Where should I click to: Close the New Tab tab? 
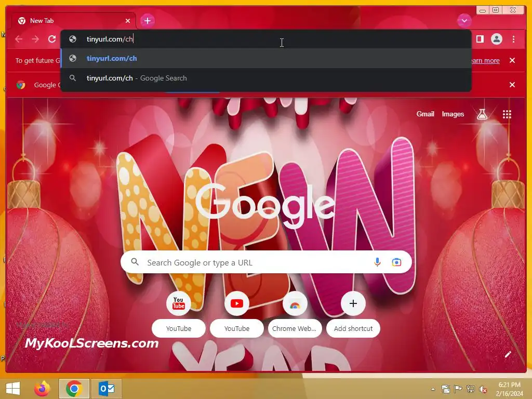coord(128,21)
